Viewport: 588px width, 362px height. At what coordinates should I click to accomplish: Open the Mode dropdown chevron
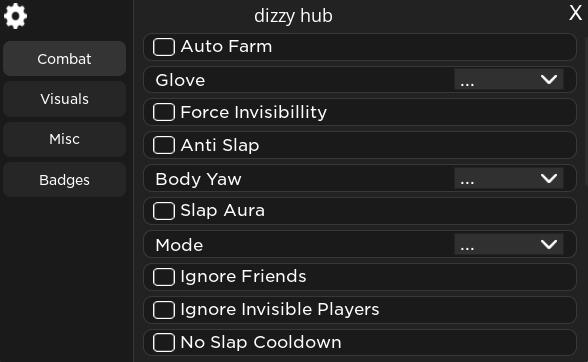[549, 245]
